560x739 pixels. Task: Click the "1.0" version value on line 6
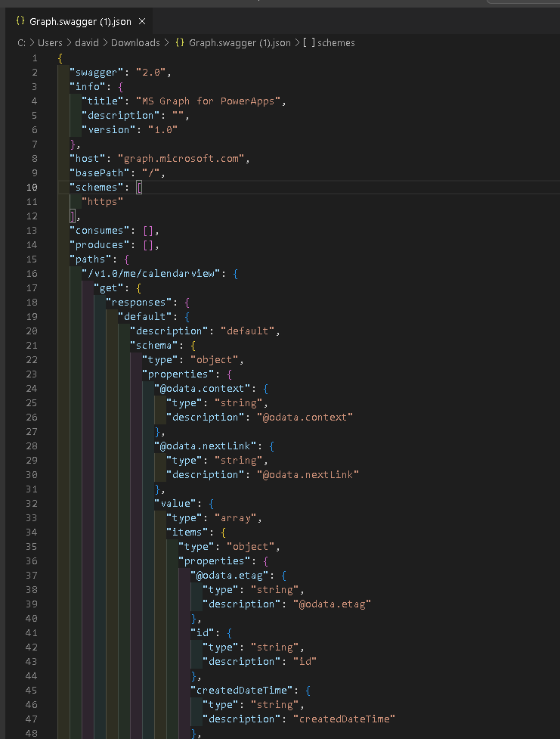163,130
